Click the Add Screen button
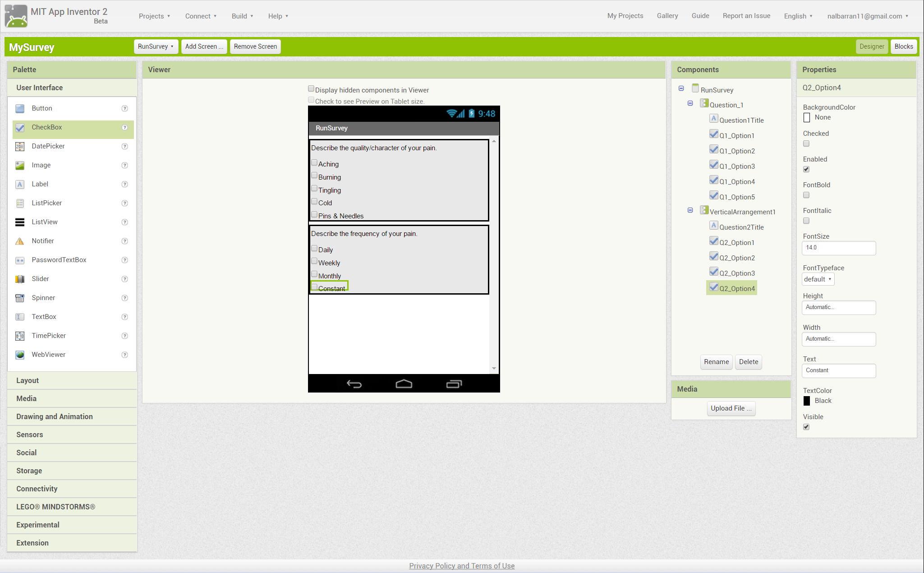924x573 pixels. 204,46
